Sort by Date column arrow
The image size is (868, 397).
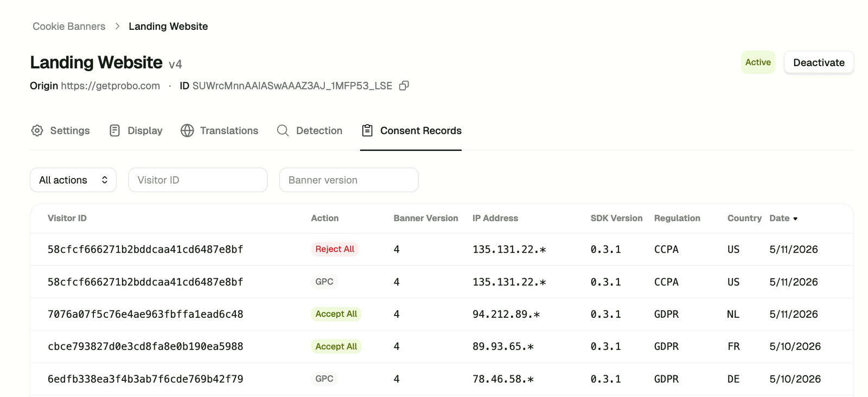tap(795, 219)
